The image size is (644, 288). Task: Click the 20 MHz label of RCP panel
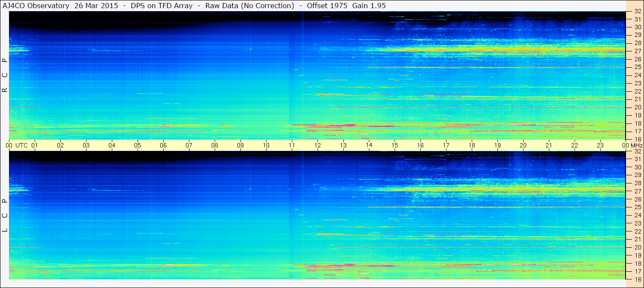[x=638, y=107]
